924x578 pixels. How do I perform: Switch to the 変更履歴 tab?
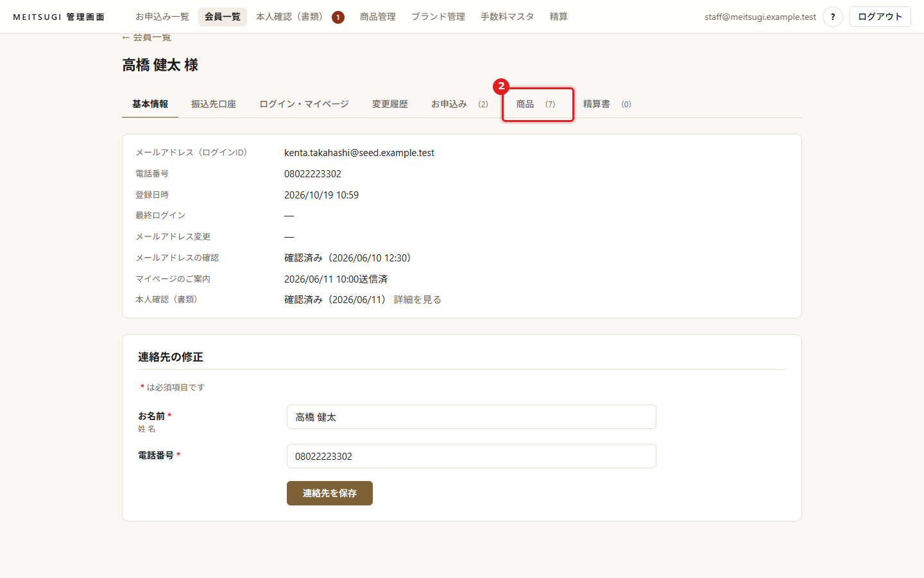(x=390, y=104)
